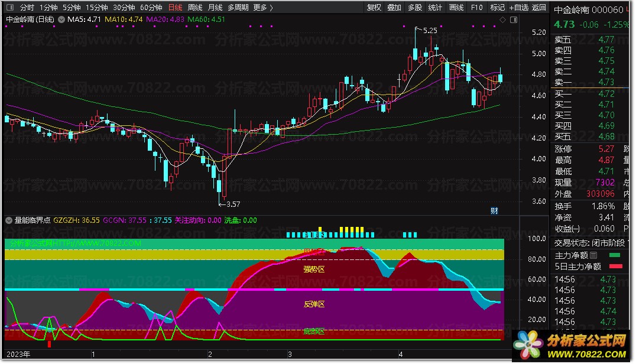The image size is (636, 364).
Task: Click the MA10: 4.74 label
Action: [124, 19]
